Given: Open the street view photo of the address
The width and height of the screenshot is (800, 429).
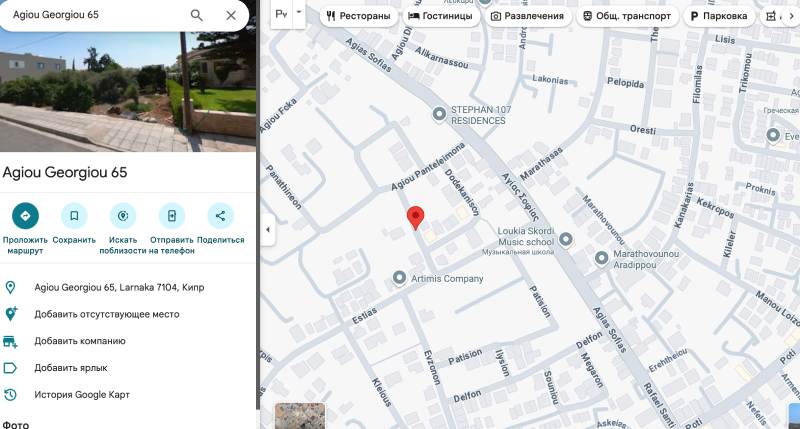Looking at the screenshot, I should pyautogui.click(x=128, y=91).
